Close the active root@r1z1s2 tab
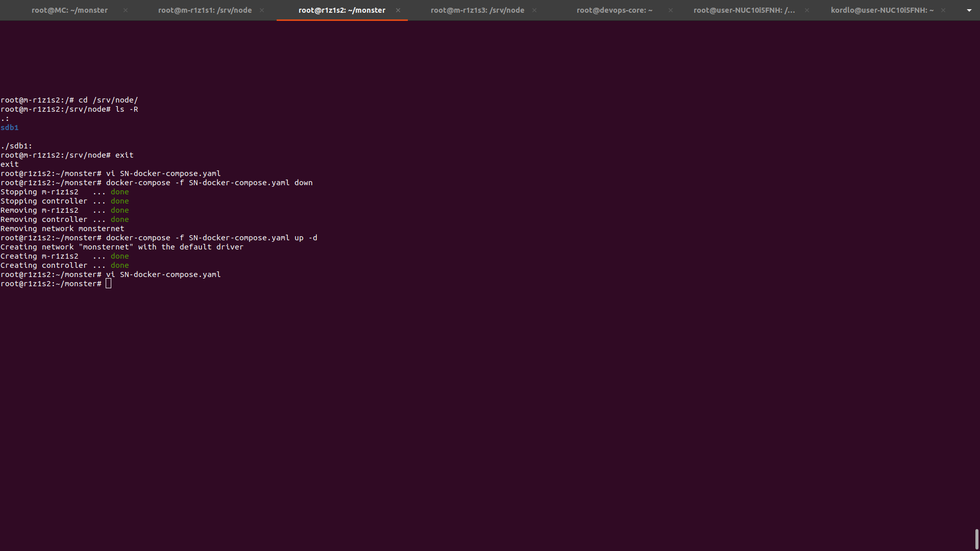Screen dimensions: 980x551 coord(398,10)
